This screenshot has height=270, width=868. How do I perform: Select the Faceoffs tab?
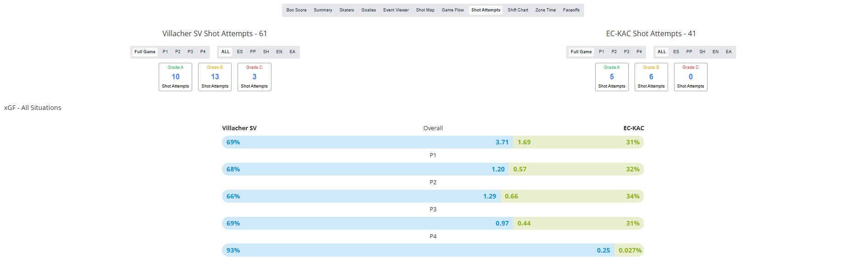click(571, 10)
